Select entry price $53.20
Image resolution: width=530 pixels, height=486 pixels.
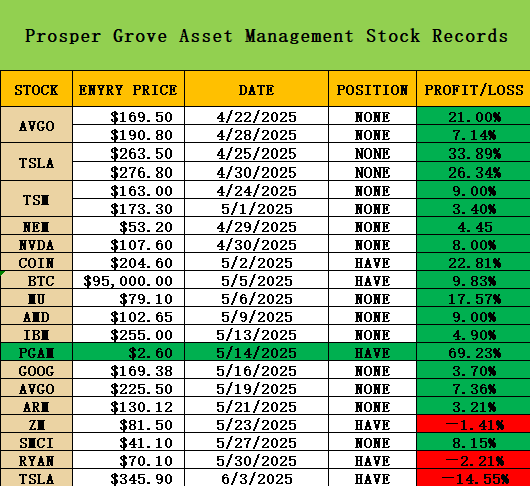128,226
